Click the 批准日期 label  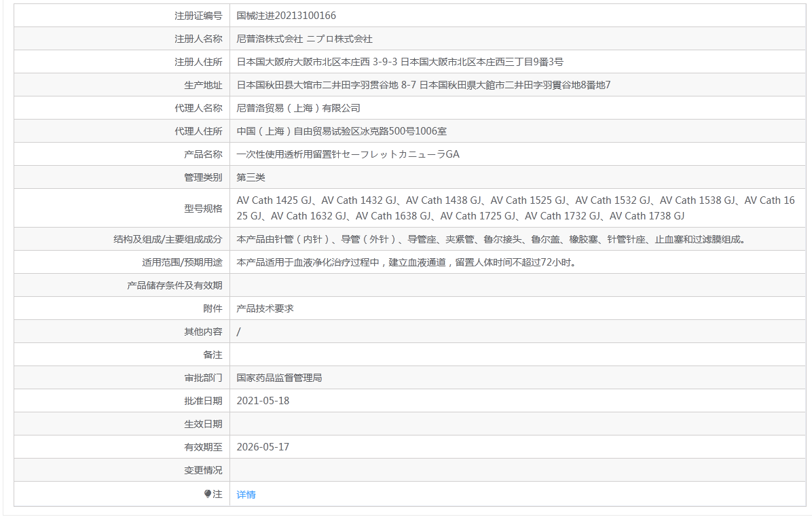click(203, 401)
